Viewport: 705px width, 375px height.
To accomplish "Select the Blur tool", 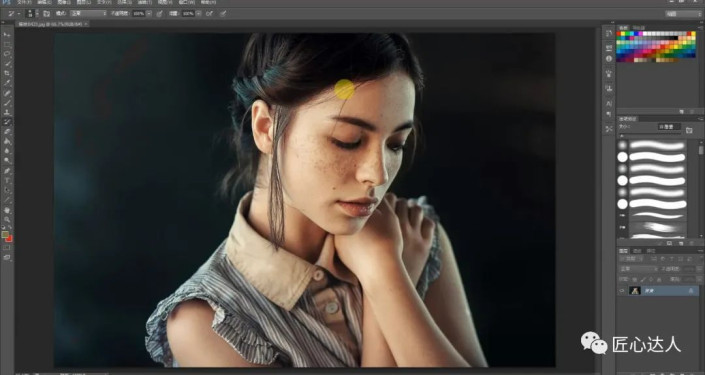I will click(7, 151).
